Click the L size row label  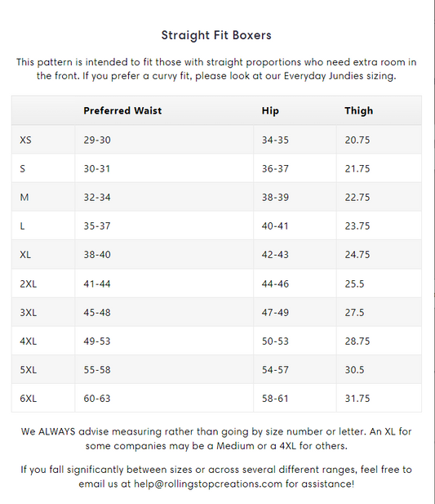coord(22,226)
